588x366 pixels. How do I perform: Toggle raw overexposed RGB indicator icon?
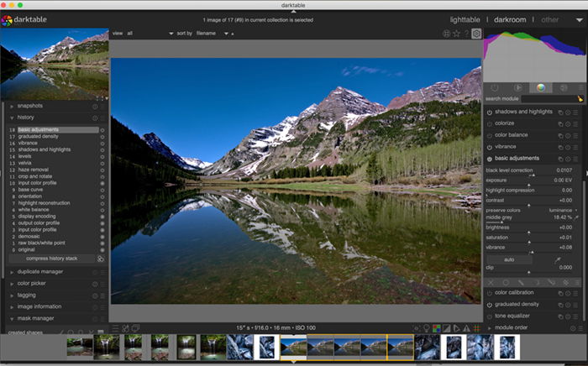point(437,328)
